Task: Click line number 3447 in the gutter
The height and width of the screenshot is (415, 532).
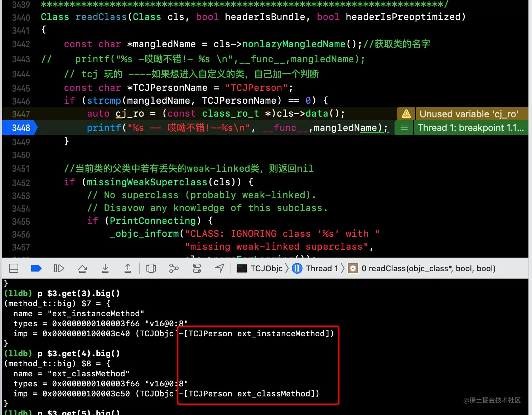Action: click(21, 114)
